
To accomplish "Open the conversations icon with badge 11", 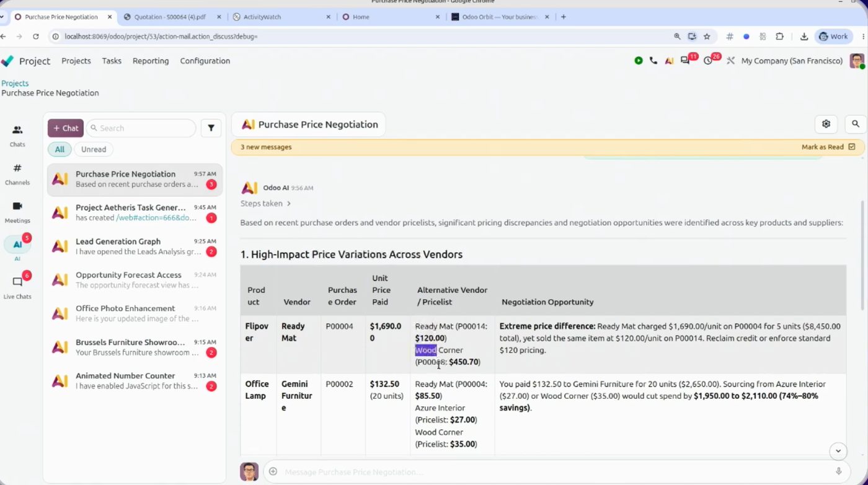I will click(x=685, y=61).
